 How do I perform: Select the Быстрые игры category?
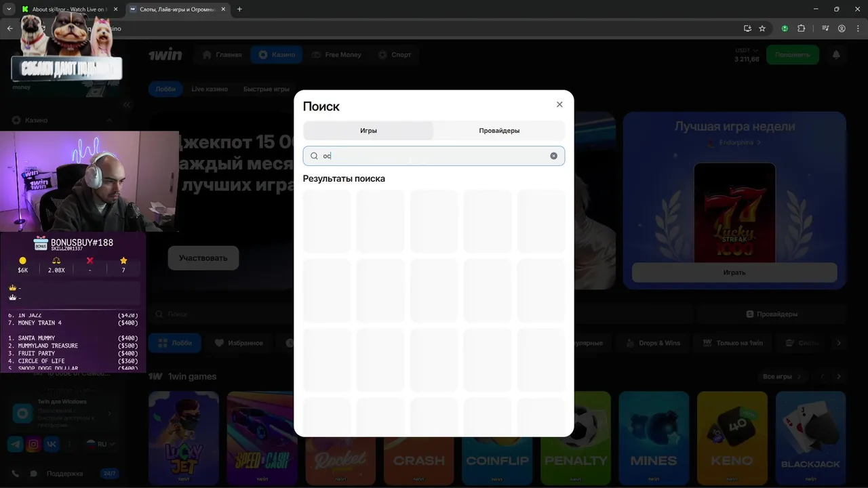tap(267, 89)
